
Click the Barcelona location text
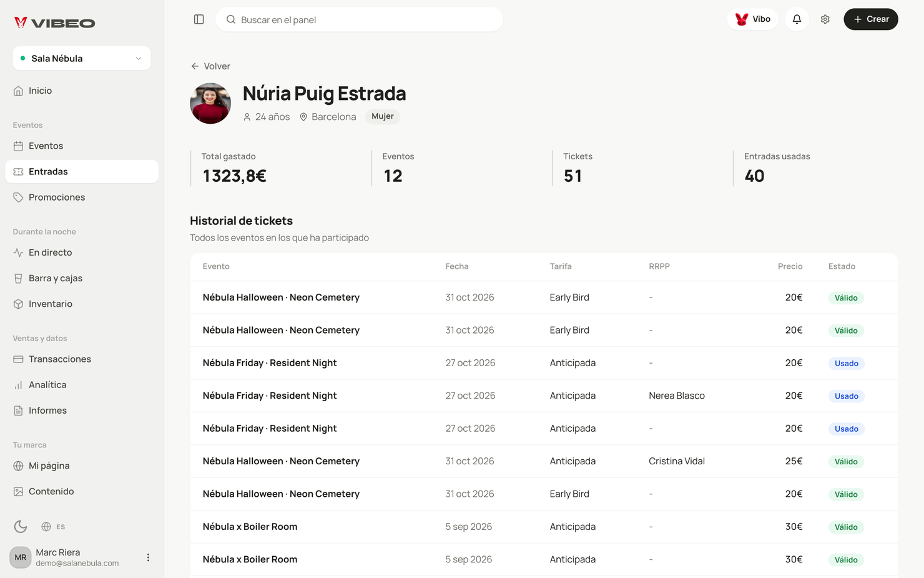pyautogui.click(x=334, y=117)
